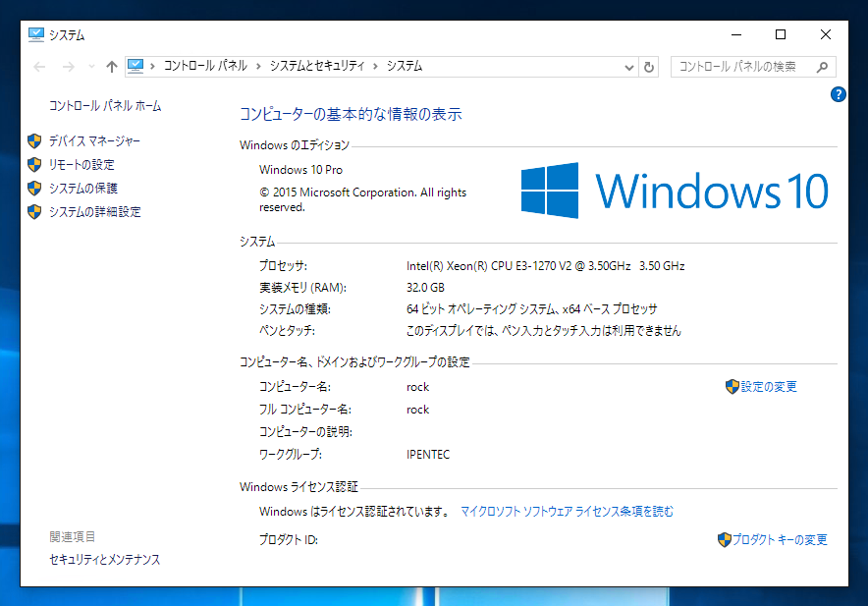Click the system window title icon
Image resolution: width=868 pixels, height=606 pixels.
36,35
